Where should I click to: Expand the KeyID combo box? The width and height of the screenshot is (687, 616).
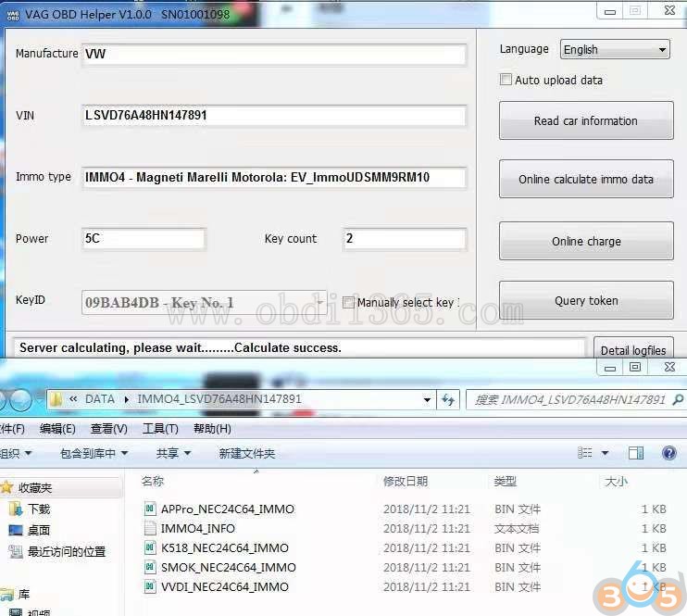205,302
